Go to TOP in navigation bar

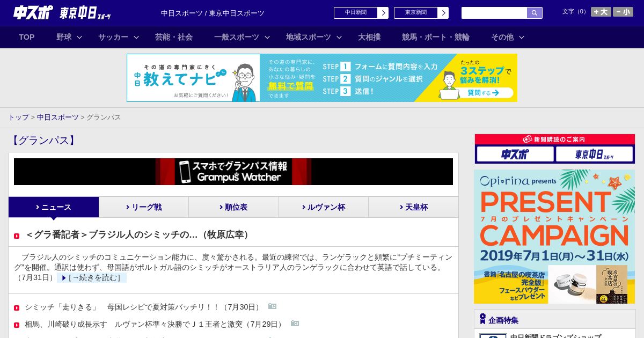pos(27,37)
